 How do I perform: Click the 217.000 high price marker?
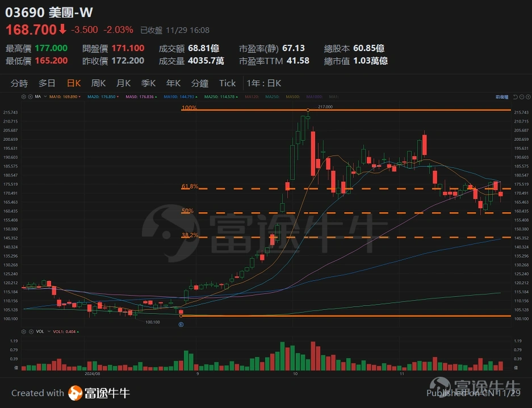(325, 107)
